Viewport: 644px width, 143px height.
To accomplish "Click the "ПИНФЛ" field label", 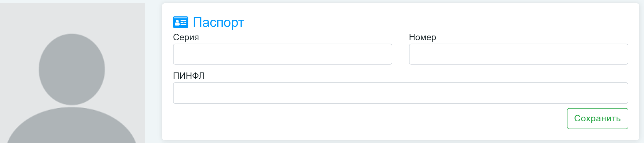I will click(189, 76).
